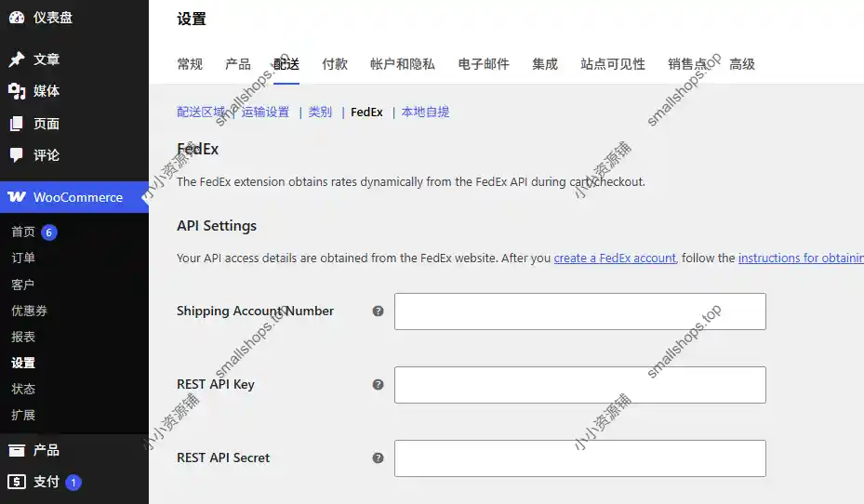Follow the 'instructions for obtaining' link
The height and width of the screenshot is (504, 864).
coord(801,258)
